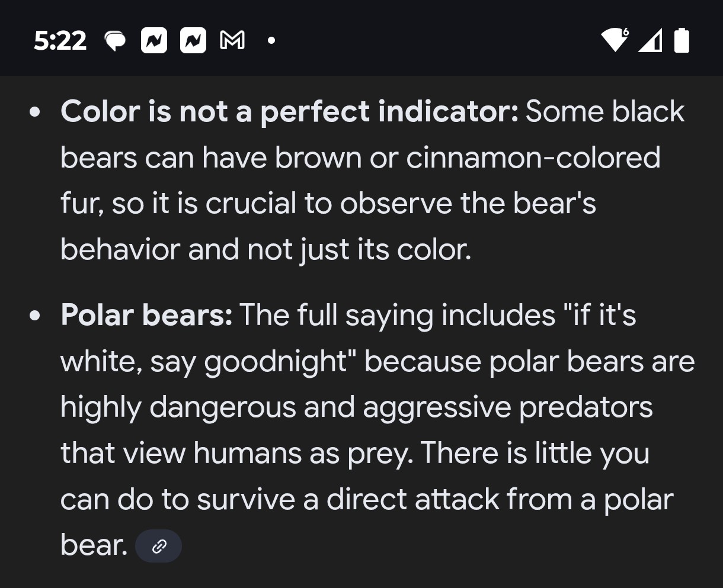
Task: Tap the words "survive a direct attack"
Action: (348, 500)
